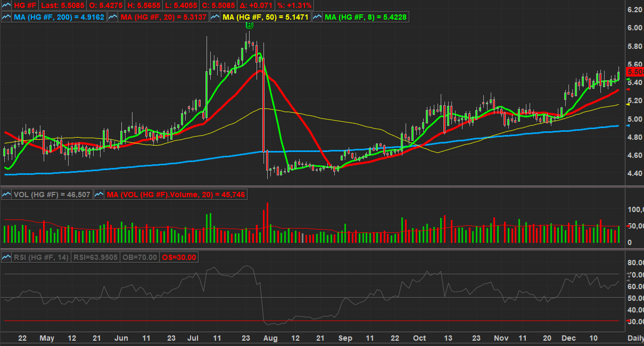
Task: Open the Daily interval selector
Action: tap(634, 338)
